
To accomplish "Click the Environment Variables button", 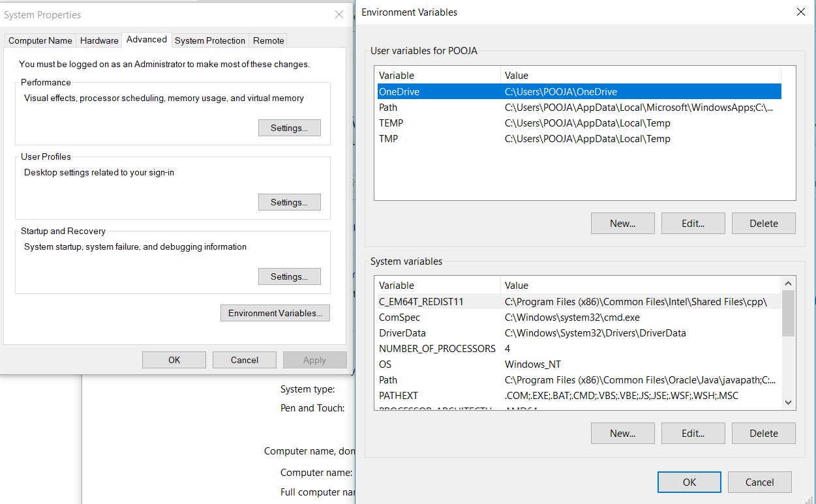I will (x=275, y=313).
